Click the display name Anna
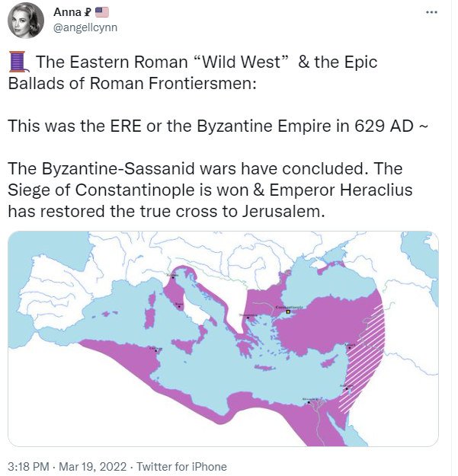Image resolution: width=458 pixels, height=476 pixels. [x=68, y=12]
